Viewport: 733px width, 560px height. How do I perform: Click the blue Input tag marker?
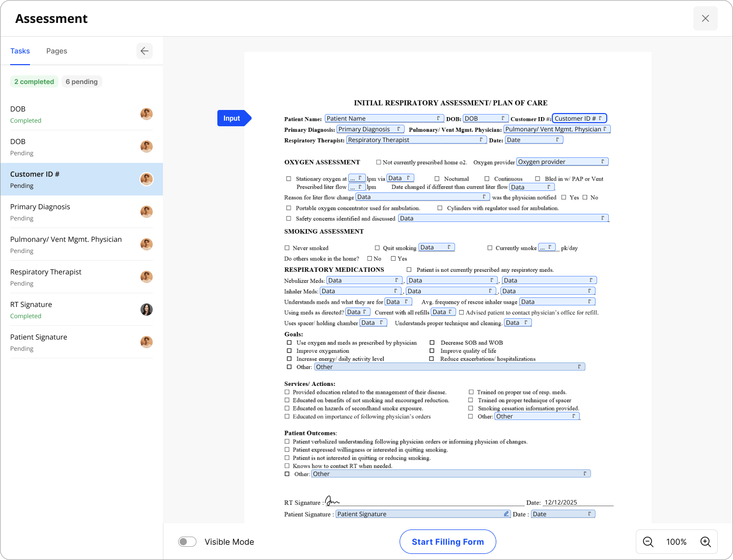(x=232, y=118)
